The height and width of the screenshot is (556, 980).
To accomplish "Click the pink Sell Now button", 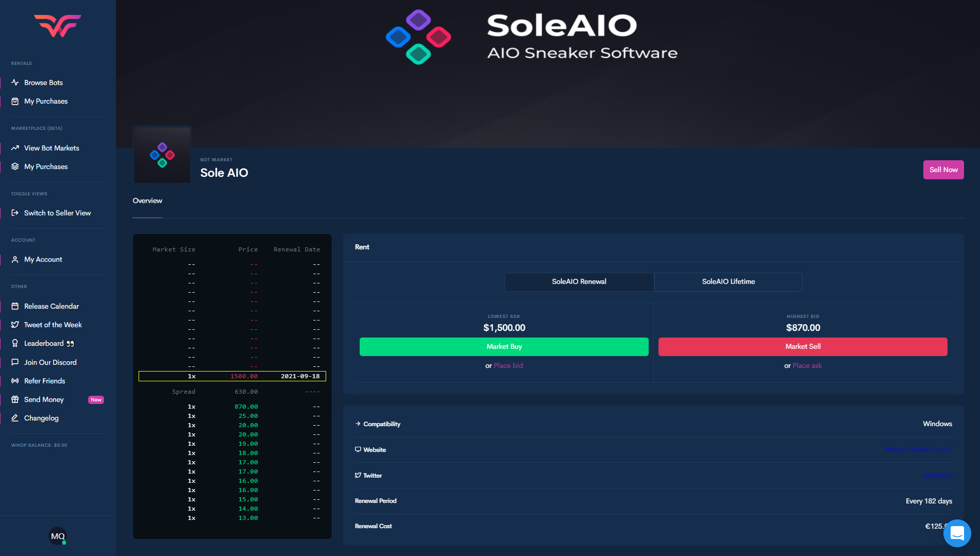I will coord(943,170).
